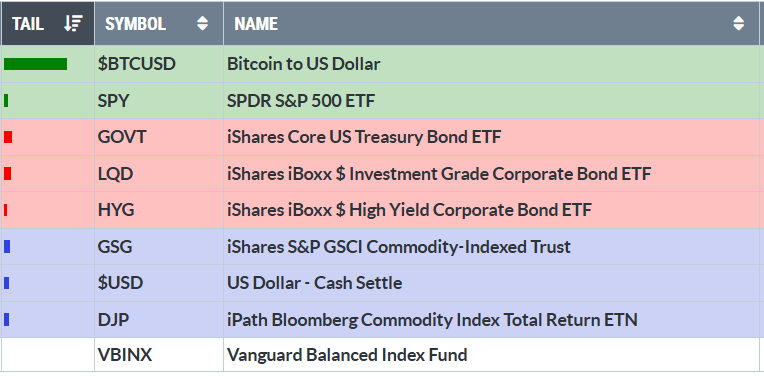Click the SPY green tail indicator

click(x=6, y=100)
